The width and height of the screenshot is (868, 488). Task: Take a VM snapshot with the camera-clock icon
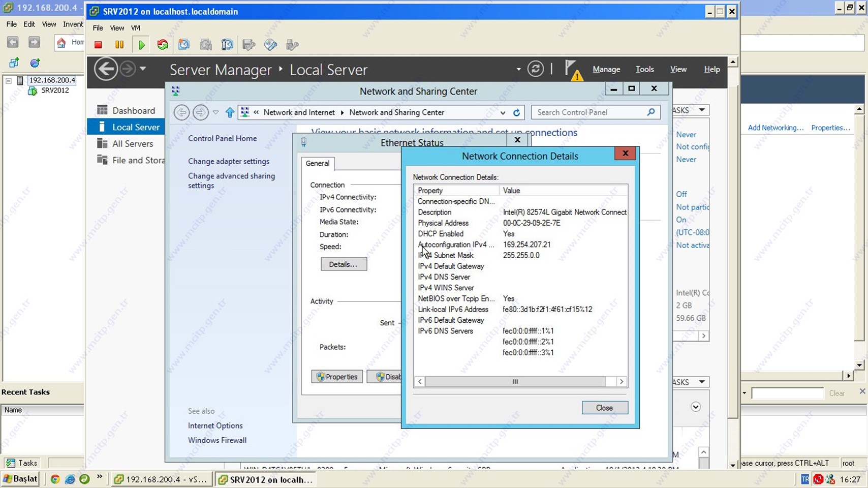[184, 45]
